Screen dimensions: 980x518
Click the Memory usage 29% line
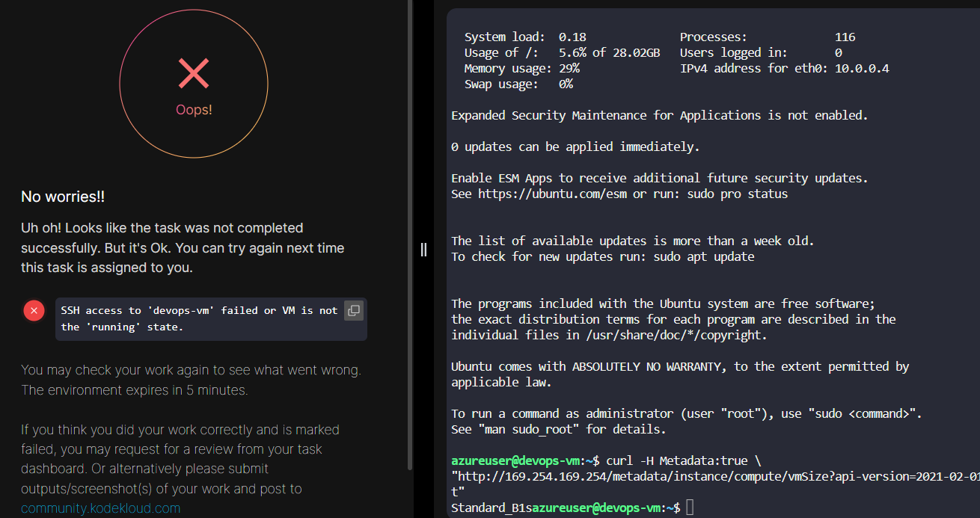[x=521, y=69]
